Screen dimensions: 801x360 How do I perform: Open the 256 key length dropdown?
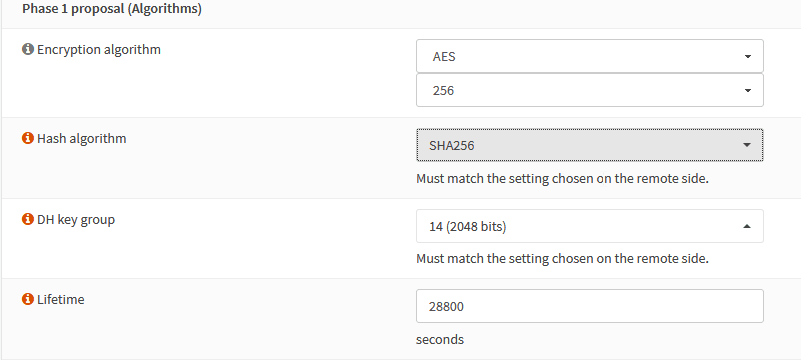[x=590, y=90]
